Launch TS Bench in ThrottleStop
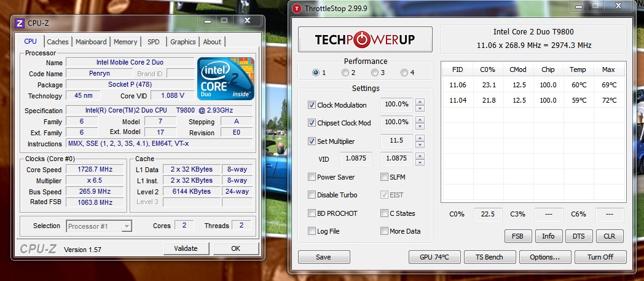 (489, 257)
